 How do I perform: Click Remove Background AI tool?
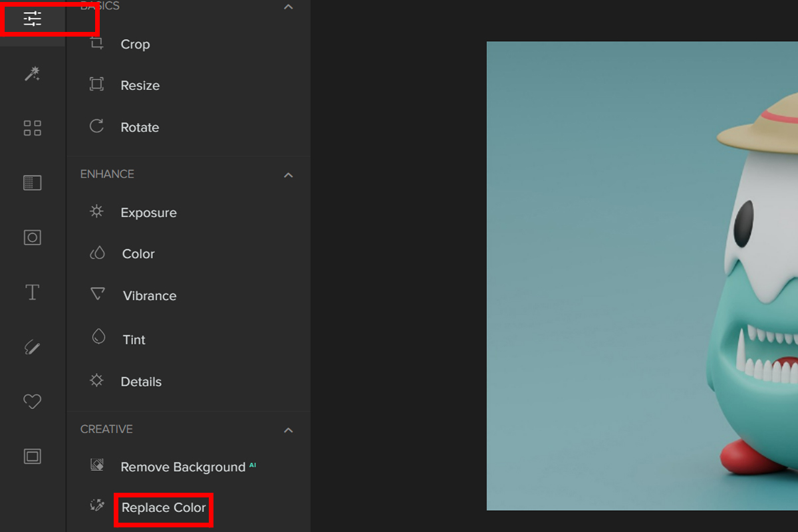[x=183, y=467]
